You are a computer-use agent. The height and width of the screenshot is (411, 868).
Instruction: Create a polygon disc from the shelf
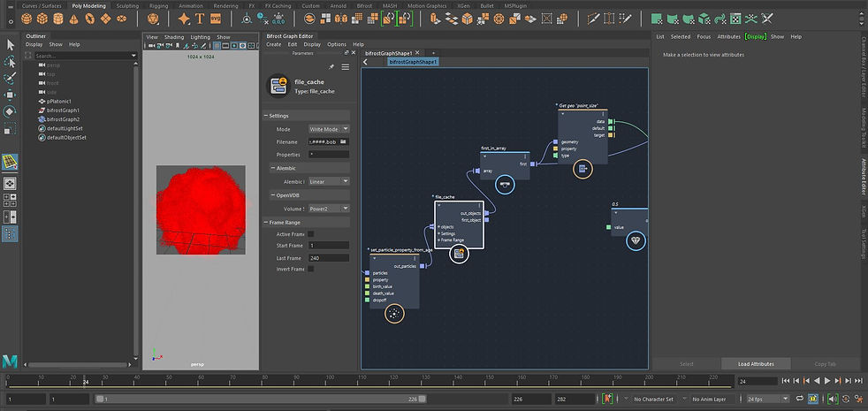pos(122,19)
